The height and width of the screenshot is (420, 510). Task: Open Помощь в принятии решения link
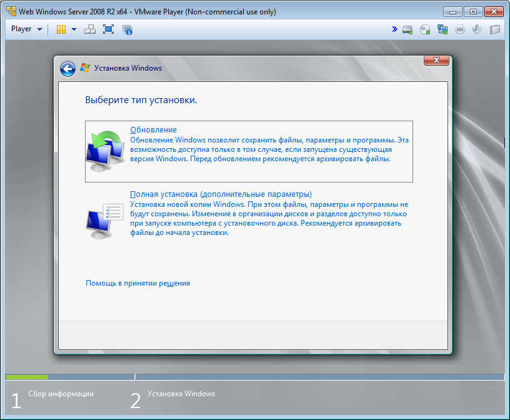(138, 283)
